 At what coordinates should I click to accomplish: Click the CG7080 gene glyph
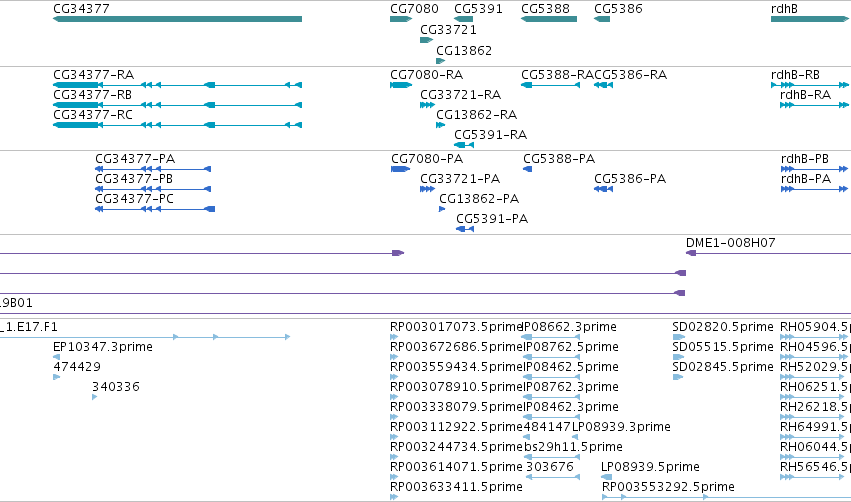click(x=401, y=19)
